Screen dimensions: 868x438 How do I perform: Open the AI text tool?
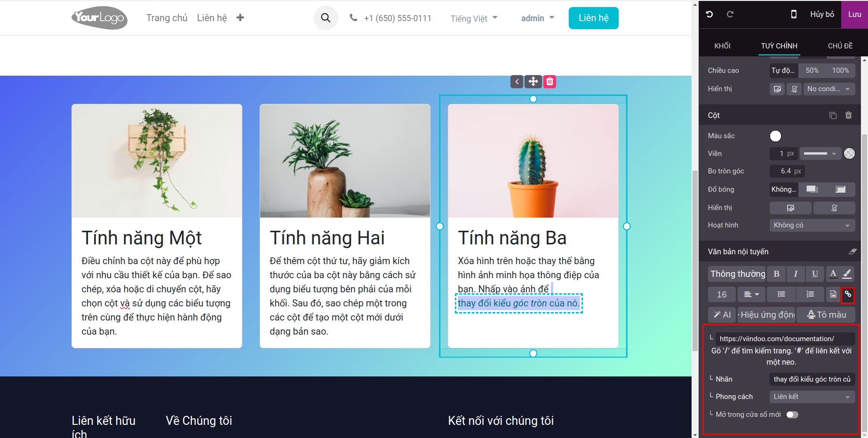[722, 314]
